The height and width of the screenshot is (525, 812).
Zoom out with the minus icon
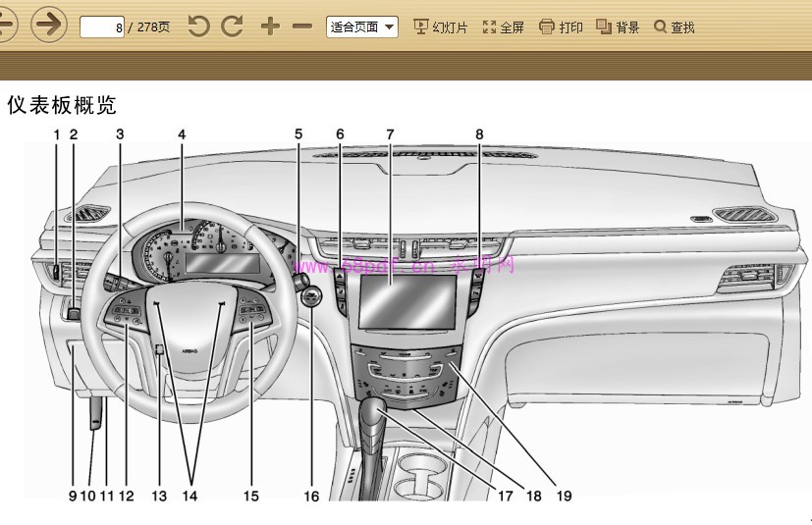coord(302,26)
